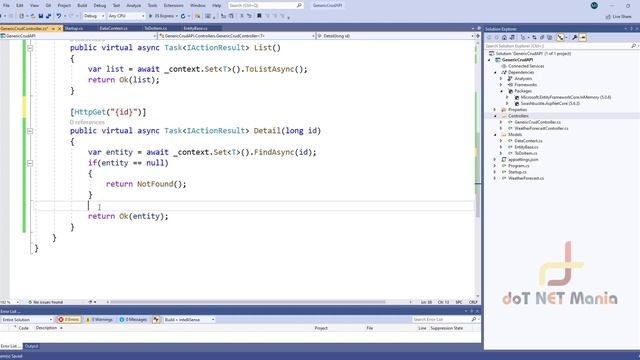Open the editor zoom level dropdown

17,302
